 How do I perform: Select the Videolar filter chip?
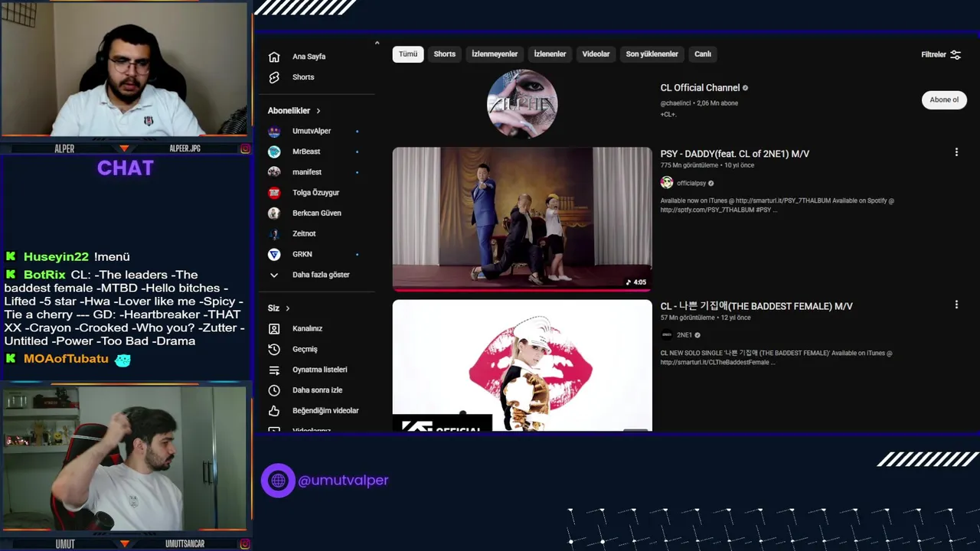(x=596, y=54)
